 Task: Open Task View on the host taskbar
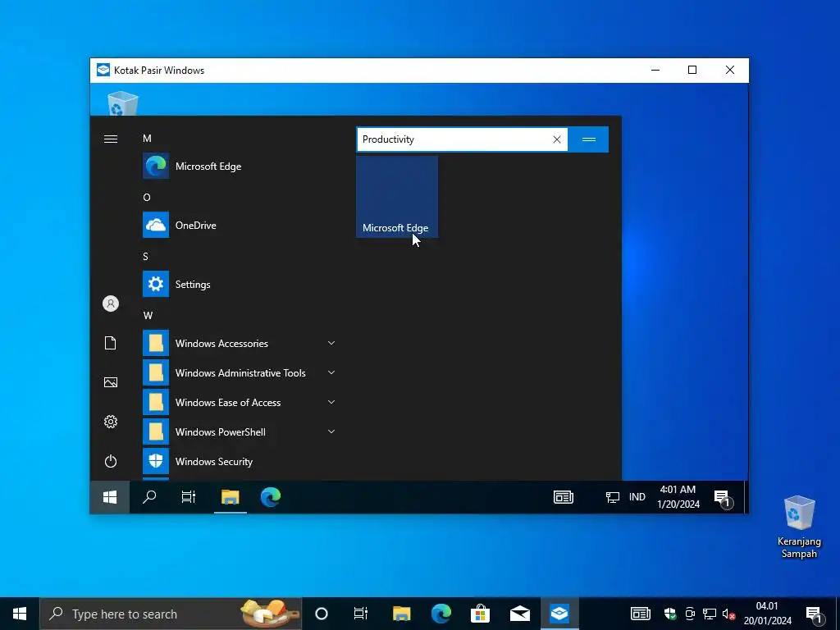(361, 614)
